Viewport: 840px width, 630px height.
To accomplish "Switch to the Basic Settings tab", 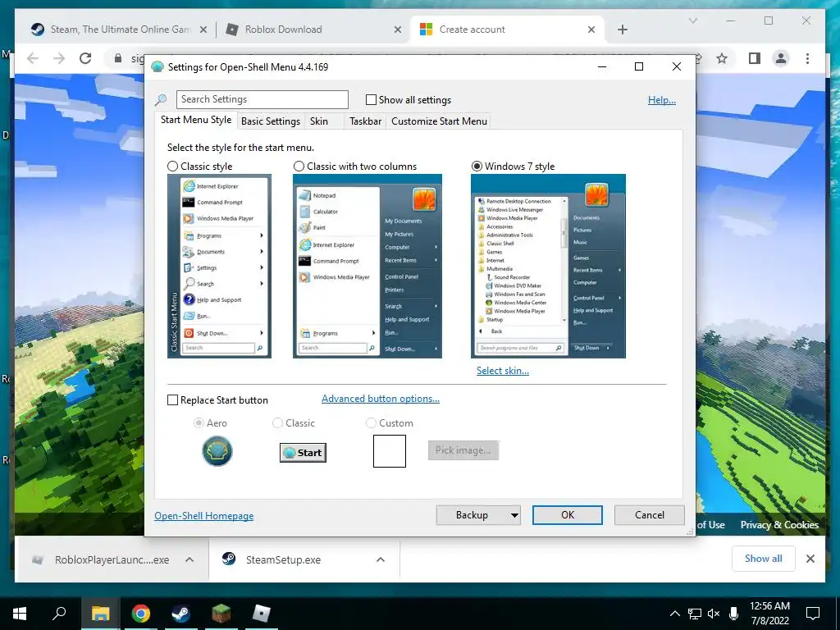I will (271, 121).
